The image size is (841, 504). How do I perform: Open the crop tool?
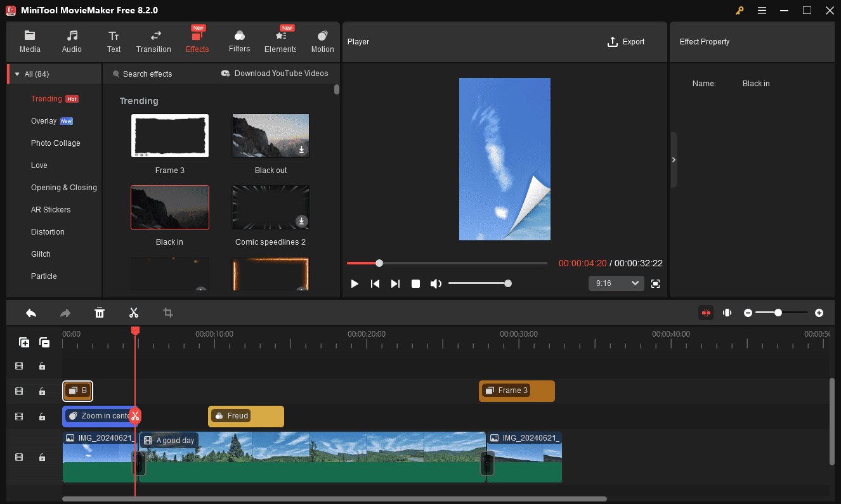point(168,313)
